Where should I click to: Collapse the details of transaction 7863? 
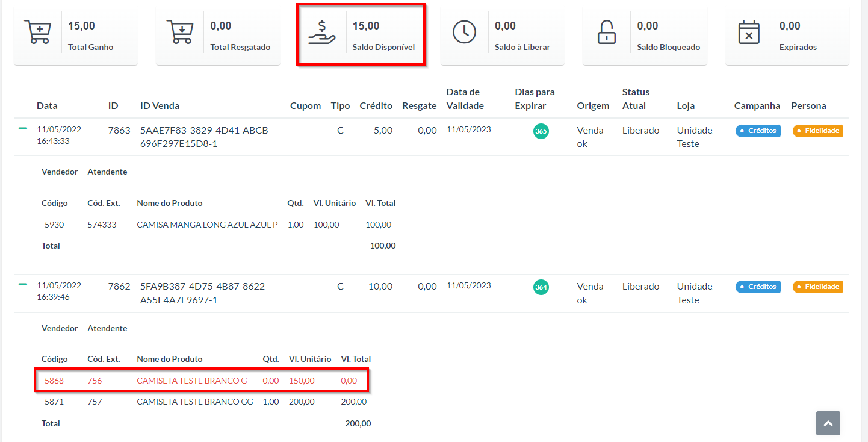[23, 128]
